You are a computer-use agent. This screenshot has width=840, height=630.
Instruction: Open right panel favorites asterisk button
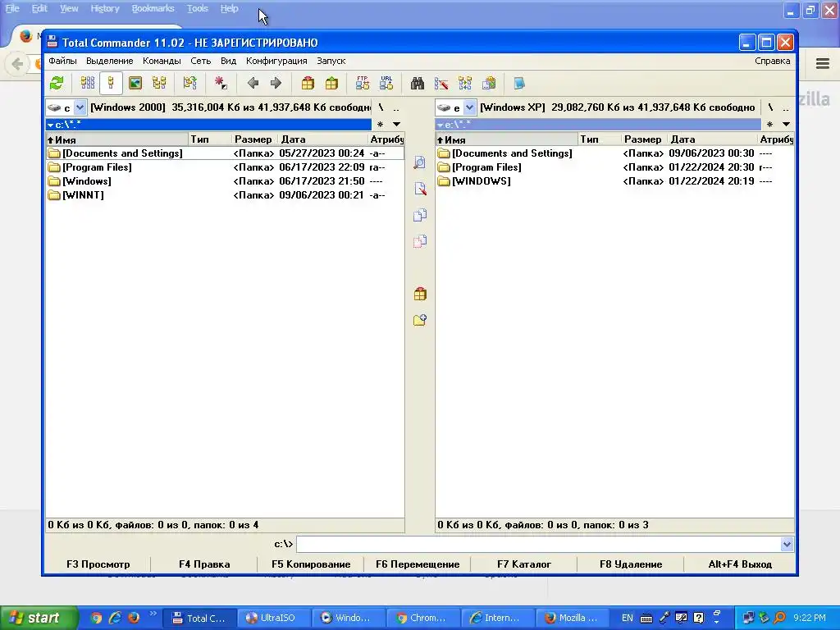(769, 125)
